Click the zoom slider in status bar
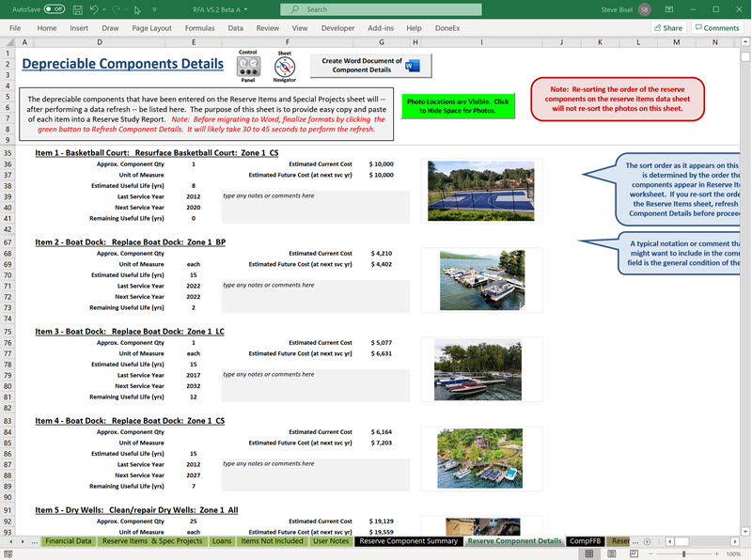Screen dimensions: 752x560 tap(684, 554)
